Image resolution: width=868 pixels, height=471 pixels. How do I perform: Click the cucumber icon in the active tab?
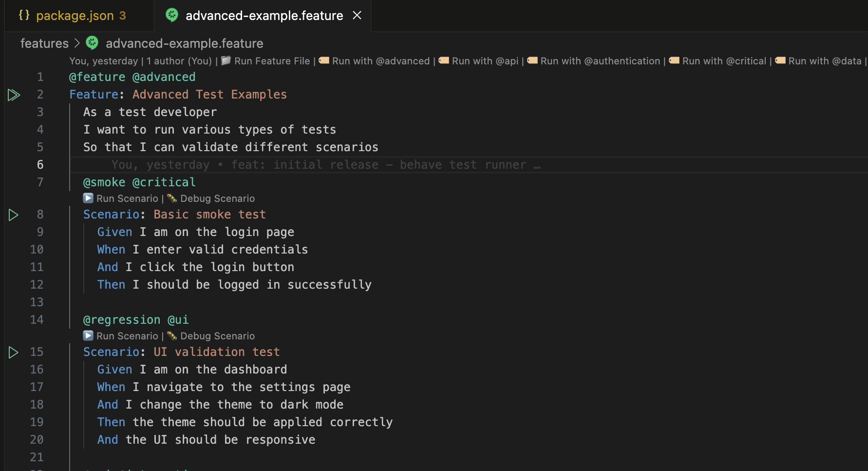(172, 15)
